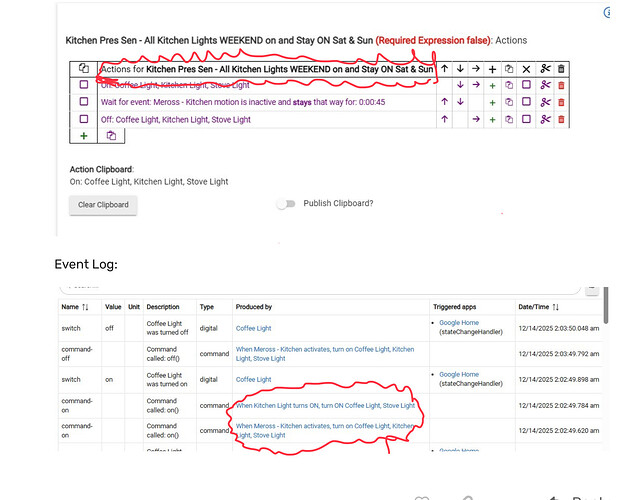Viewport: 638px width, 500px height.
Task: Delete the 'Off: Coffee Light' action with trash icon
Action: coord(561,119)
